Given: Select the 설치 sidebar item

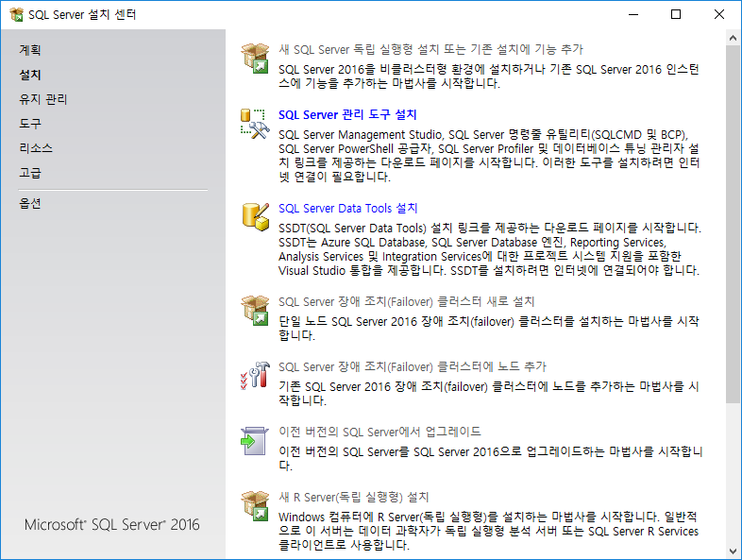Looking at the screenshot, I should (x=30, y=75).
